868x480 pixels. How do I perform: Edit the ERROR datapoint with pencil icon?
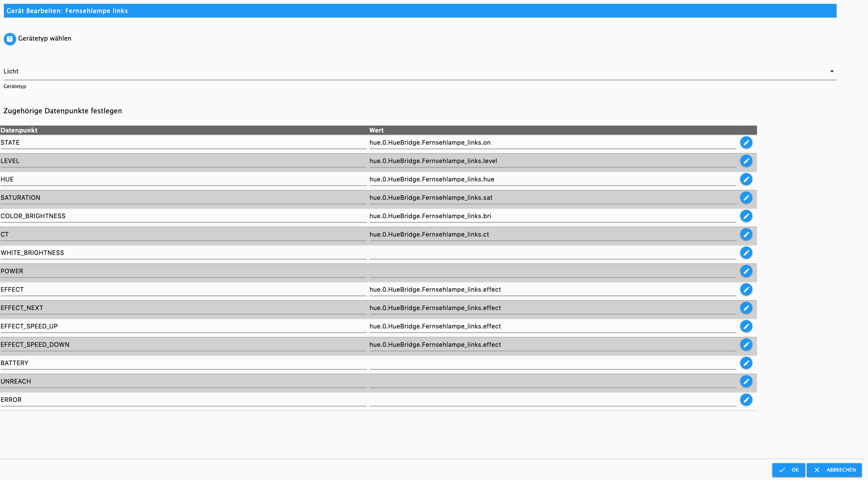746,400
